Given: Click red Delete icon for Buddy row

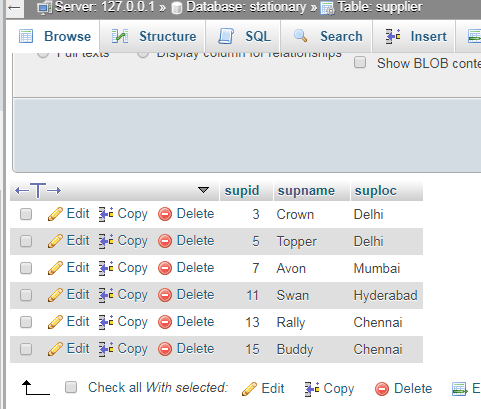Looking at the screenshot, I should (x=165, y=349).
